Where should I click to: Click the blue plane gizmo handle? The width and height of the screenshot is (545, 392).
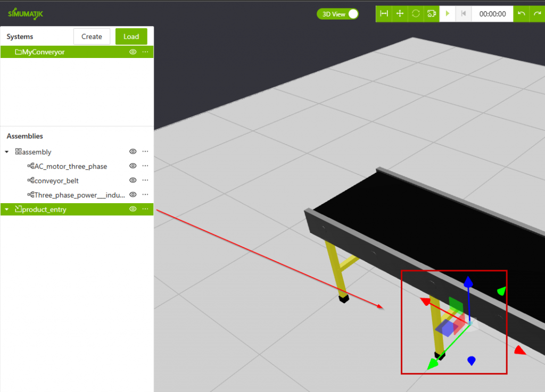447,328
